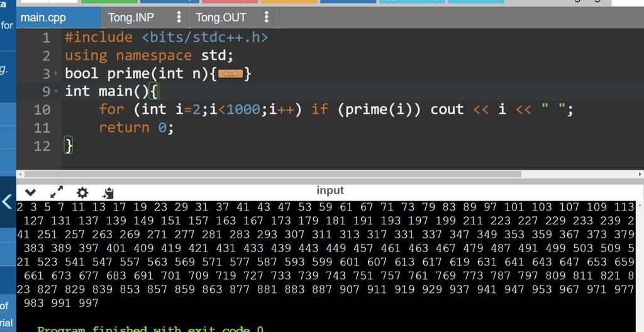Screen dimensions: 644x332
Task: Click line number 2 in the gutter
Action: click(x=46, y=56)
